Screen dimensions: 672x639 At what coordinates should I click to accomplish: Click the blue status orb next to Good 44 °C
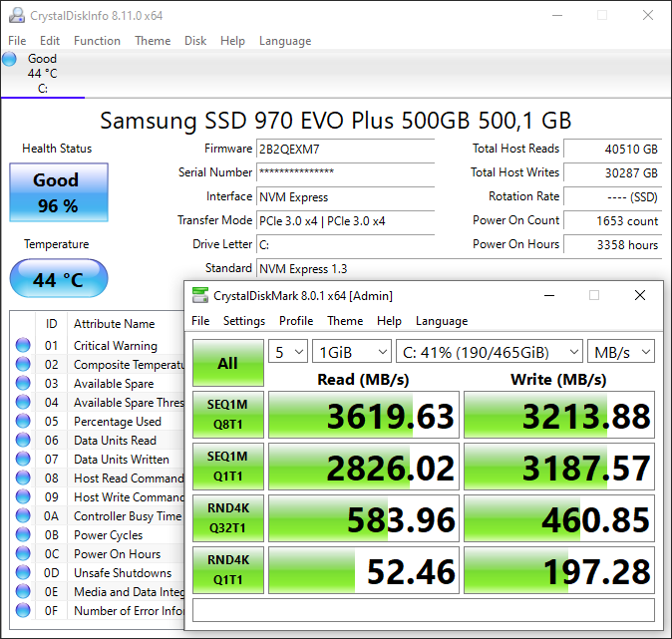click(x=9, y=59)
